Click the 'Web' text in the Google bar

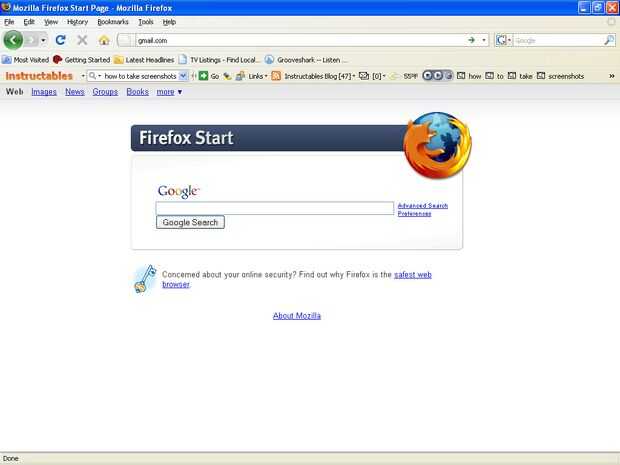(x=15, y=92)
